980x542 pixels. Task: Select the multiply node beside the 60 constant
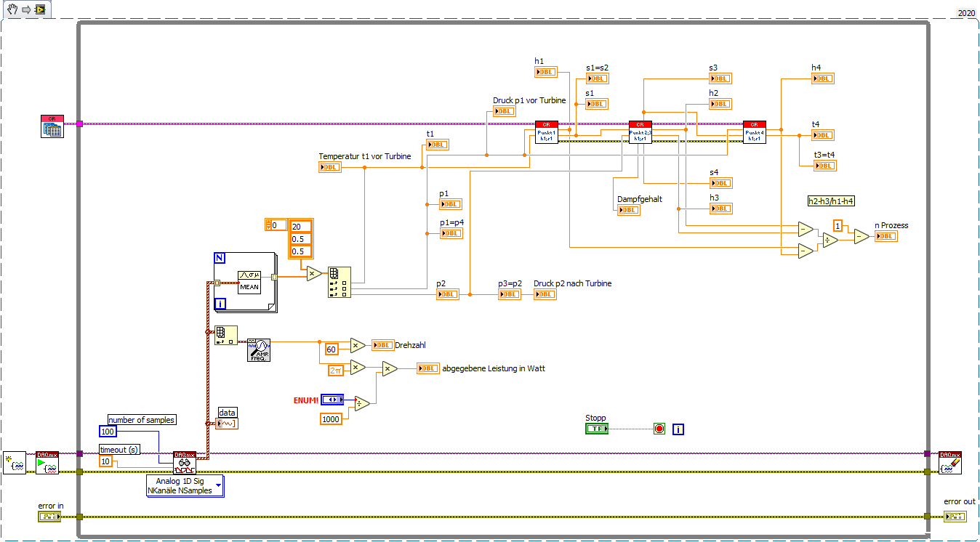coord(358,345)
